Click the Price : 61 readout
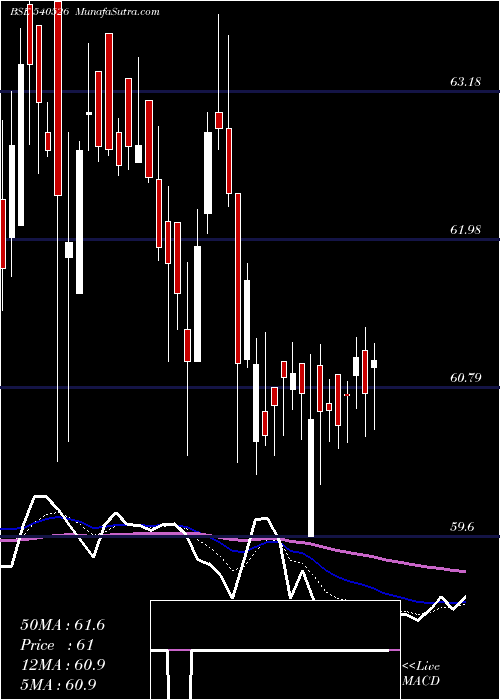 coord(57,645)
